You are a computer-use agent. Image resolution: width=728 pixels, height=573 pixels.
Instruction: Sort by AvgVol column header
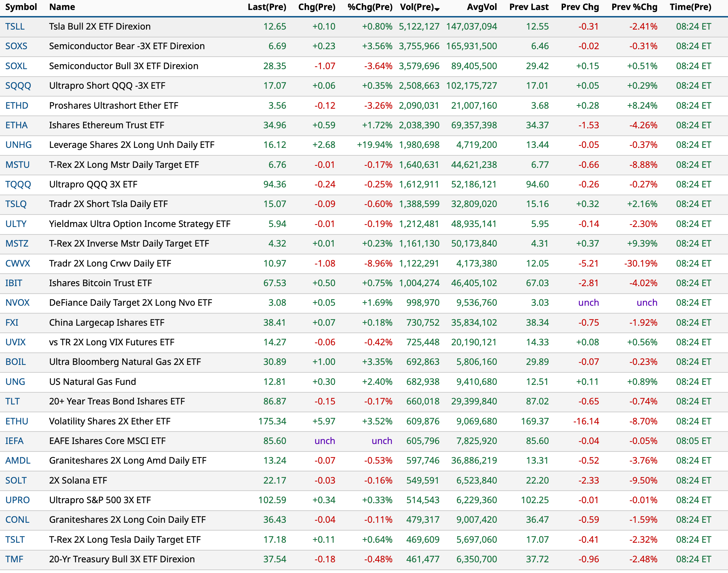(482, 7)
